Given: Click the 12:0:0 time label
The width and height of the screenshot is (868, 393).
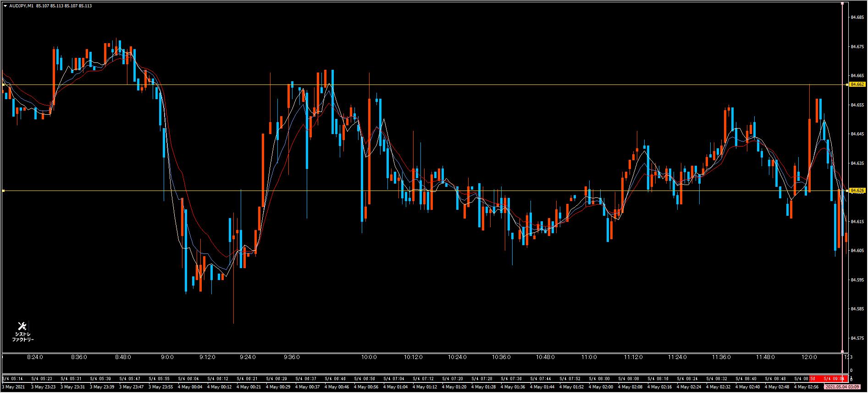Looking at the screenshot, I should coord(809,357).
